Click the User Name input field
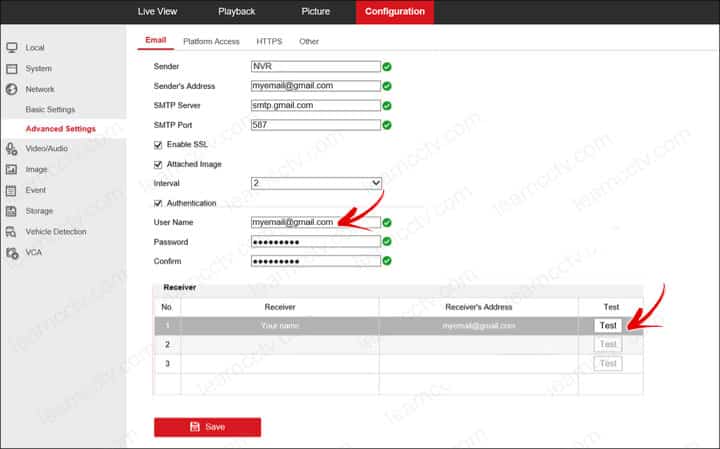Screen dimensions: 720x449 pos(316,222)
